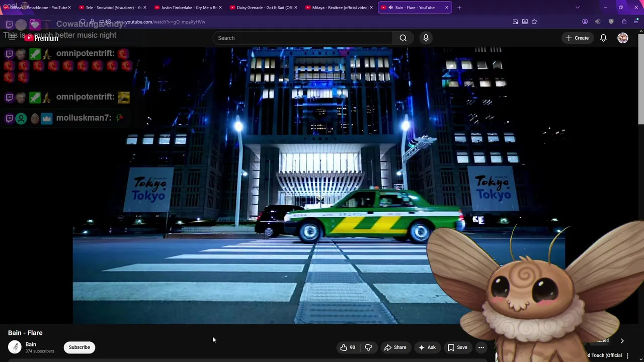Viewport: 644px width, 362px height.
Task: Open the Bain channel avatar
Action: (x=15, y=347)
